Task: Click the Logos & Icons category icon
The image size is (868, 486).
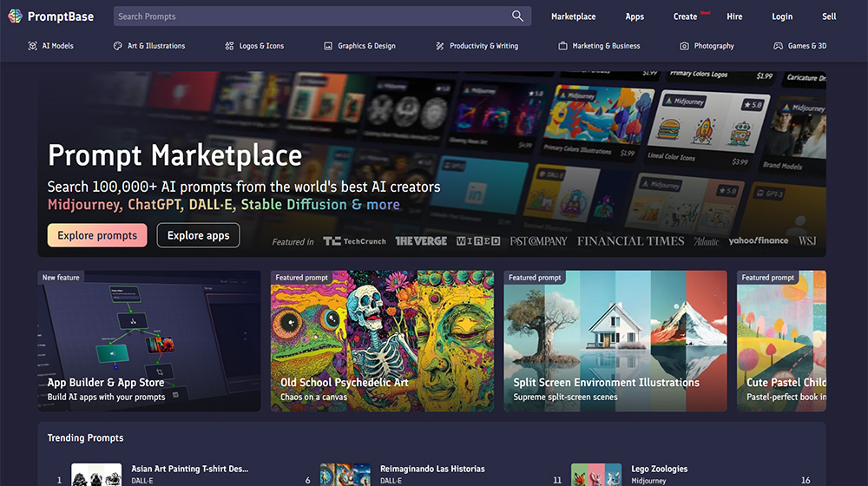Action: [x=229, y=46]
